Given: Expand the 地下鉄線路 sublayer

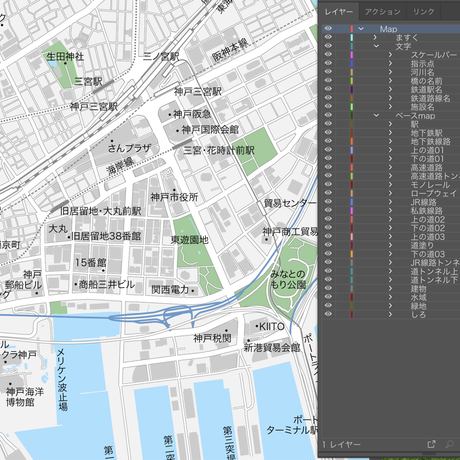Looking at the screenshot, I should [x=390, y=141].
